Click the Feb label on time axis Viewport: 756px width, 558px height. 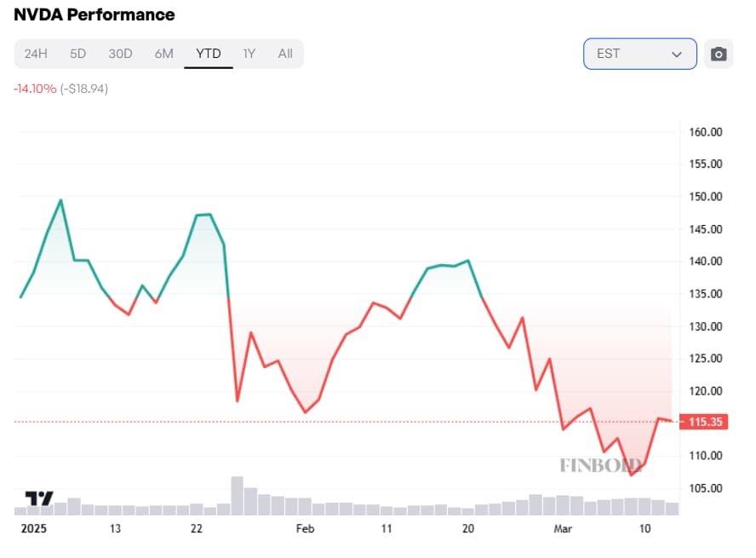click(x=305, y=529)
